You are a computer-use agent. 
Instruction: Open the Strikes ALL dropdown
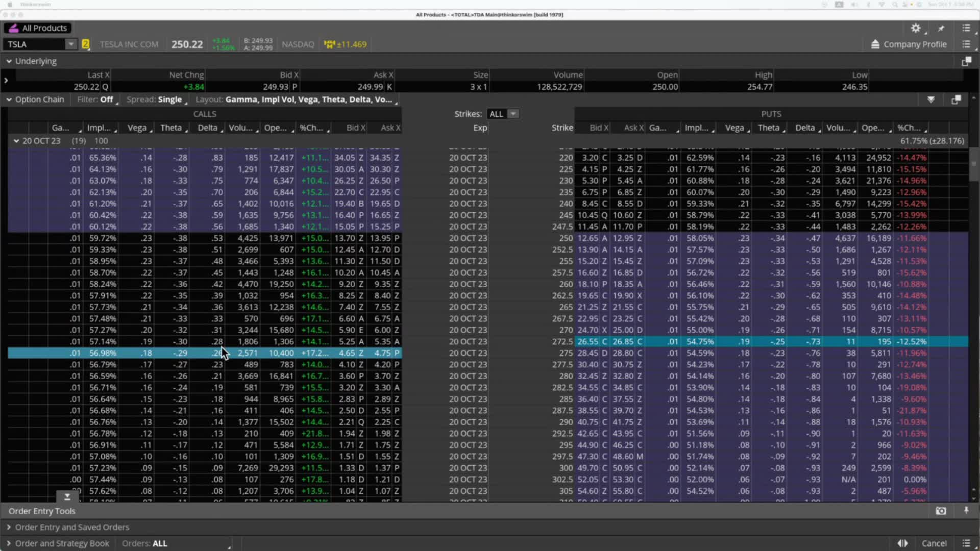click(x=513, y=114)
